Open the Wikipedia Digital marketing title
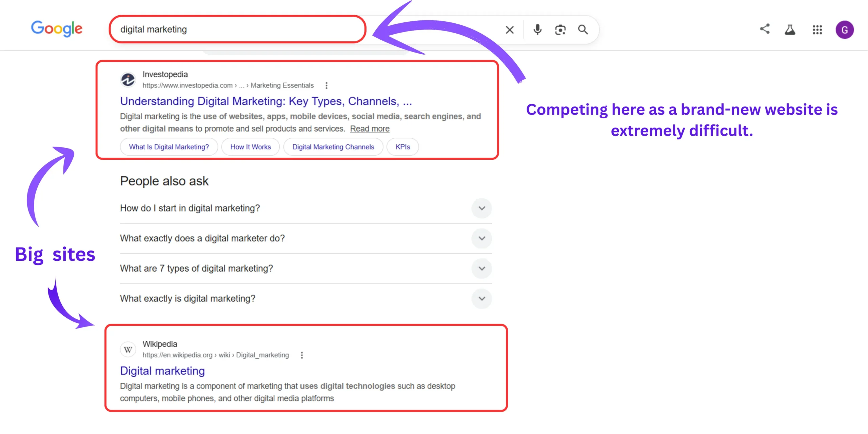Viewport: 868px width, 434px height. [x=162, y=371]
